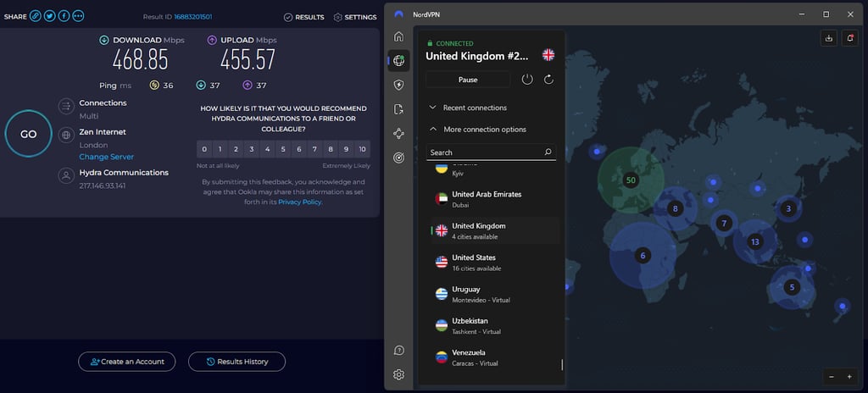Click the United Kingdom flag beside server name
Image resolution: width=868 pixels, height=393 pixels.
tap(548, 55)
